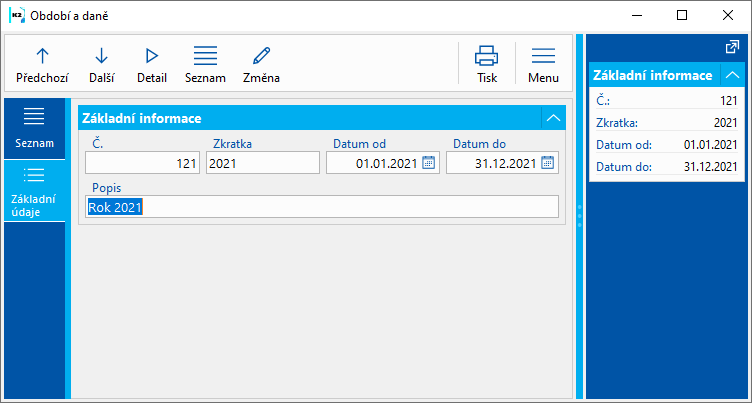The width and height of the screenshot is (752, 403).
Task: Open calendar picker for Datum od
Action: coord(428,163)
